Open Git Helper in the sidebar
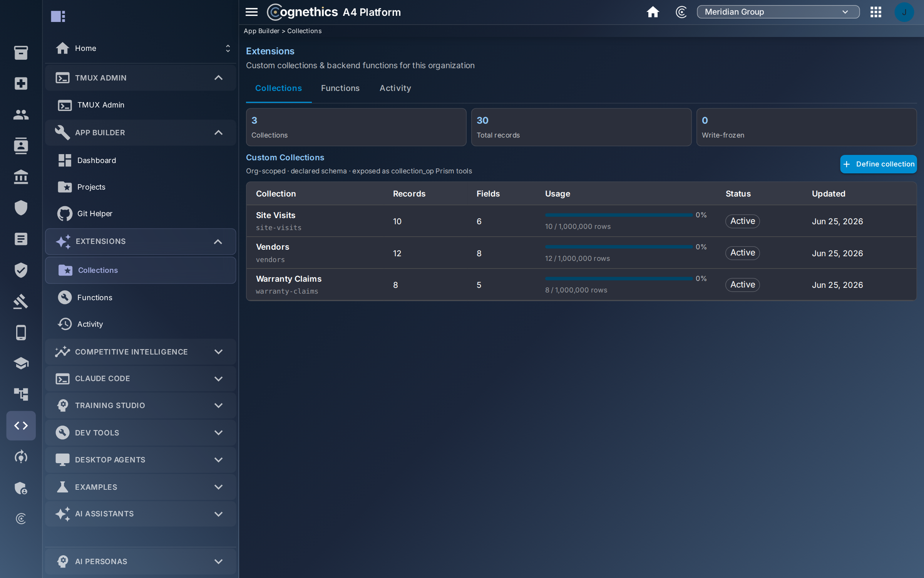The height and width of the screenshot is (578, 924). 141,213
